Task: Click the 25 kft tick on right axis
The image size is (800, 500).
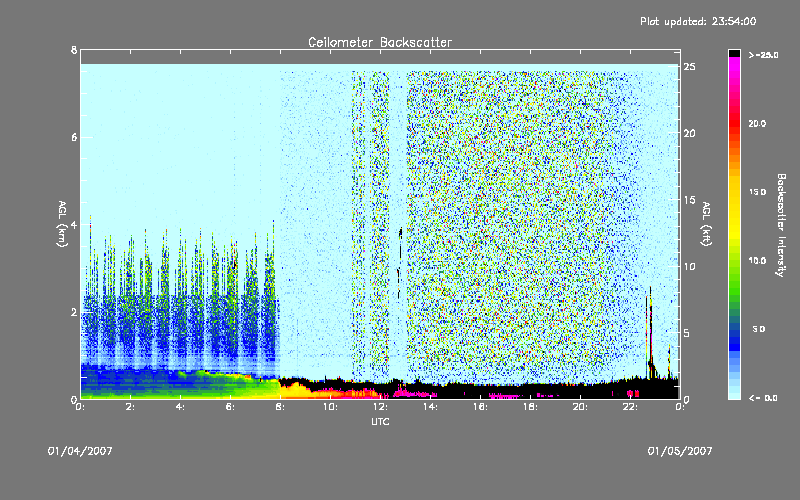Action: [x=689, y=67]
